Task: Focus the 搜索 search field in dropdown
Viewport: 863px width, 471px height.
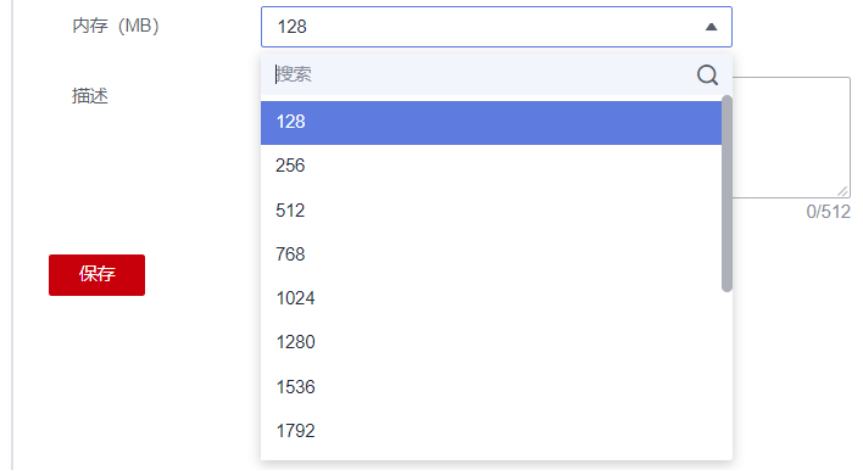Action: click(x=480, y=75)
